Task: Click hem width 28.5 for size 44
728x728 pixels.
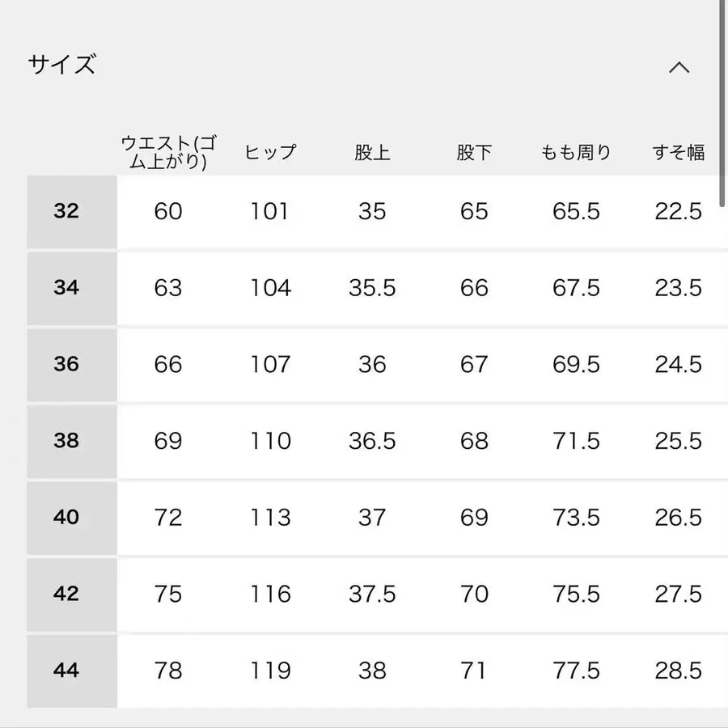Action: (x=678, y=671)
